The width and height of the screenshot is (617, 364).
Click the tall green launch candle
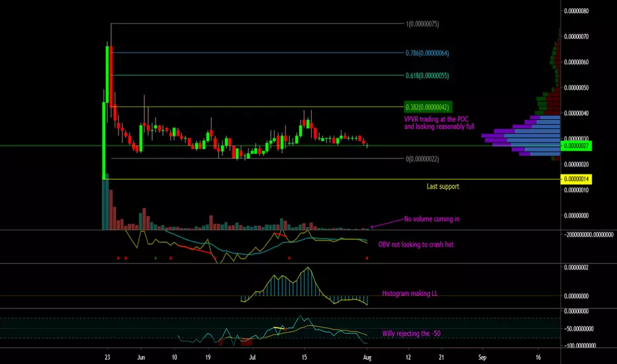(x=104, y=140)
